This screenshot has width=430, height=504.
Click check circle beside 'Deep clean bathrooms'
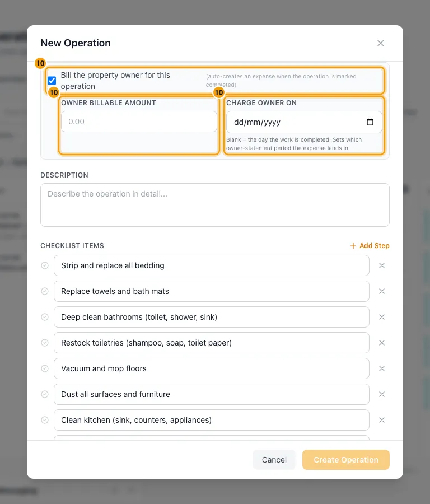[45, 317]
